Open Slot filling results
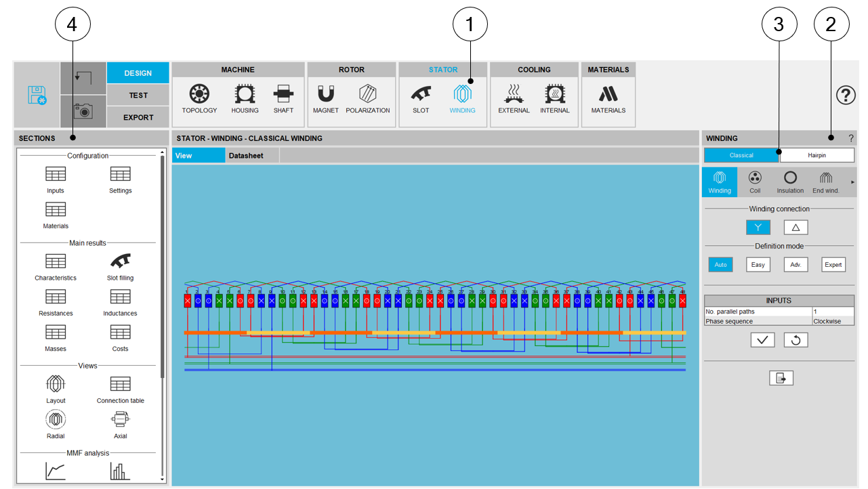Viewport: 868px width, 489px height. click(x=121, y=266)
